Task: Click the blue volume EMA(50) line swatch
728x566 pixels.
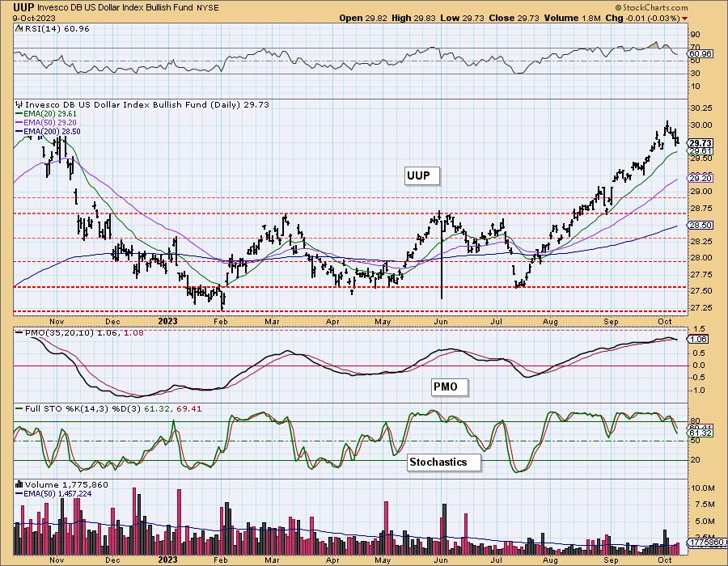Action: point(19,493)
